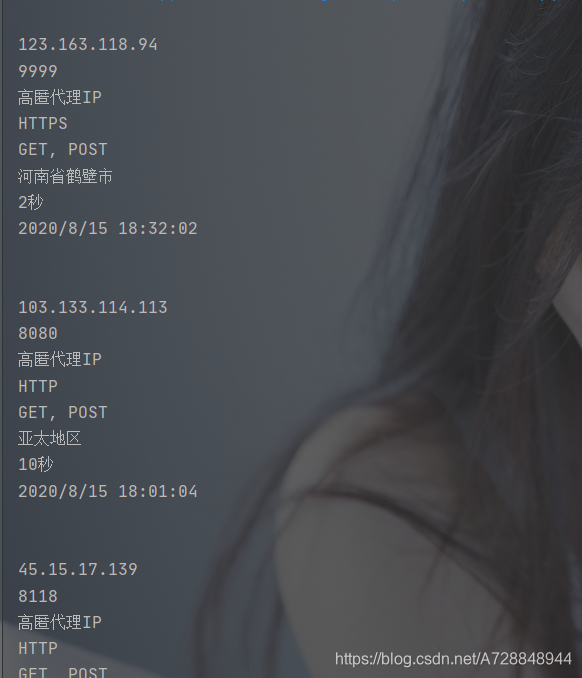Click first entry's 高匿代理IP line

[60, 98]
